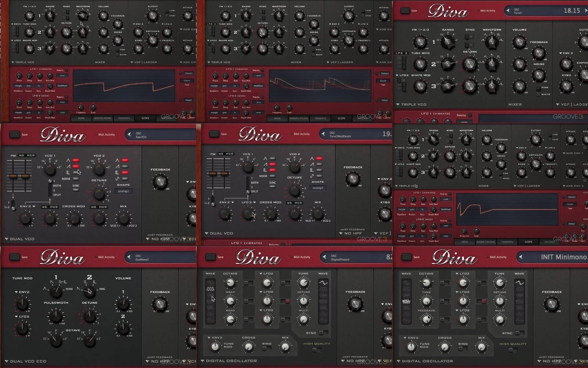Click CROSS MOD knob in Saw2On panel

[74, 219]
